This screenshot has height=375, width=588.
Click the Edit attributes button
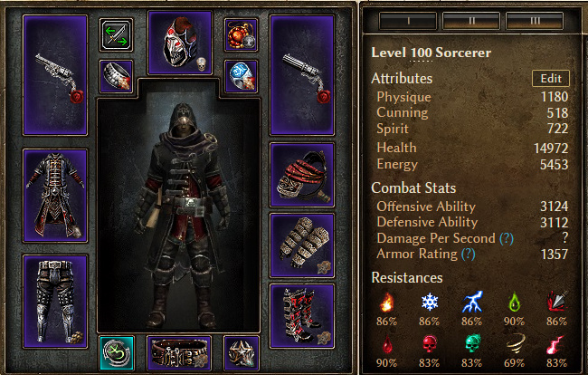[551, 79]
